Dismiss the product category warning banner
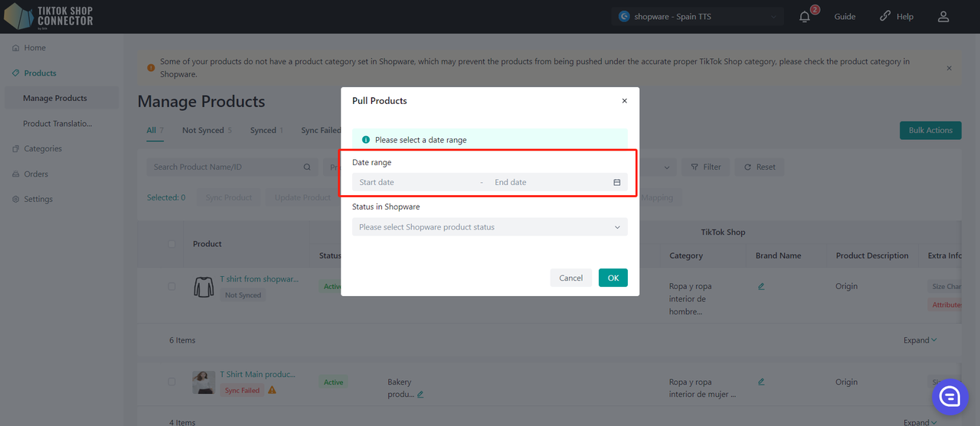Screen dimensions: 980x426 pos(949,68)
